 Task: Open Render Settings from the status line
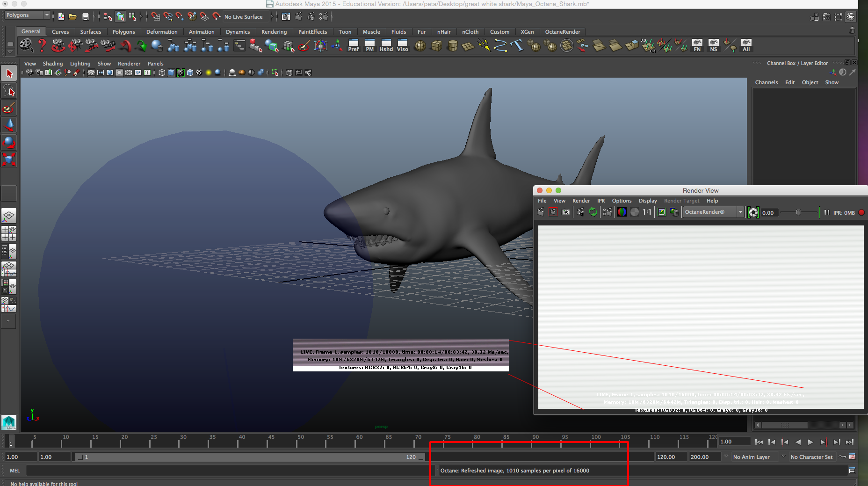[324, 17]
